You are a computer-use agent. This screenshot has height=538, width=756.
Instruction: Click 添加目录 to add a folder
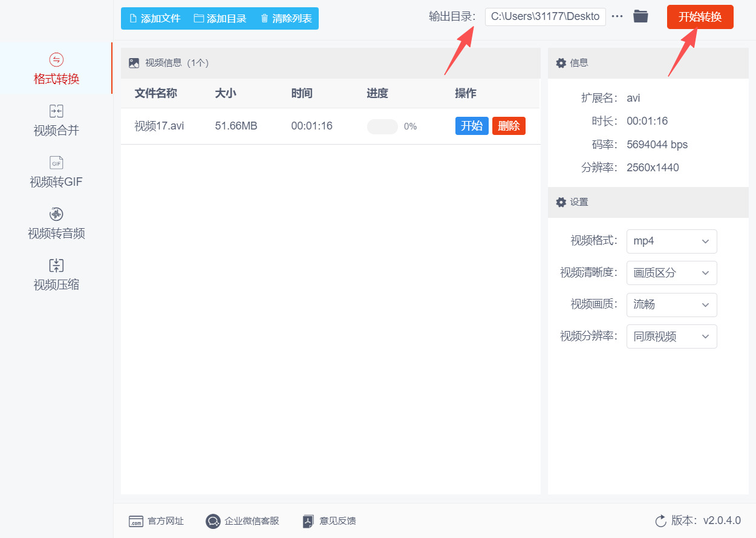220,18
